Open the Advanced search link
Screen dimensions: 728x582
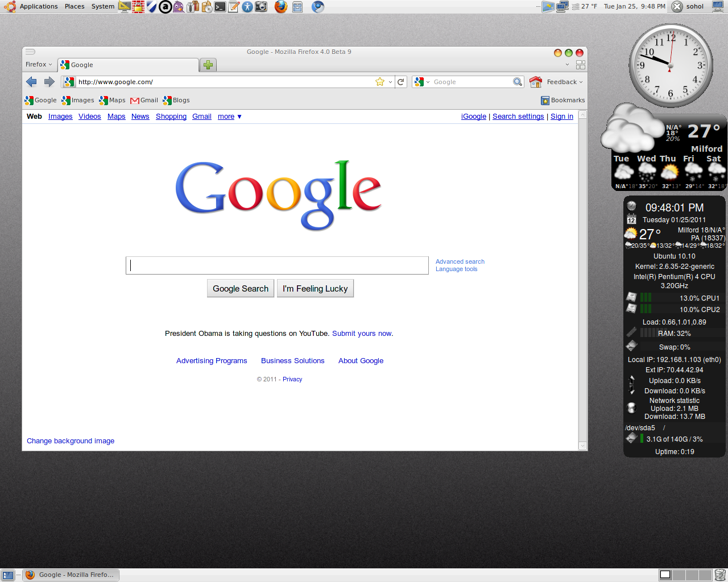460,262
